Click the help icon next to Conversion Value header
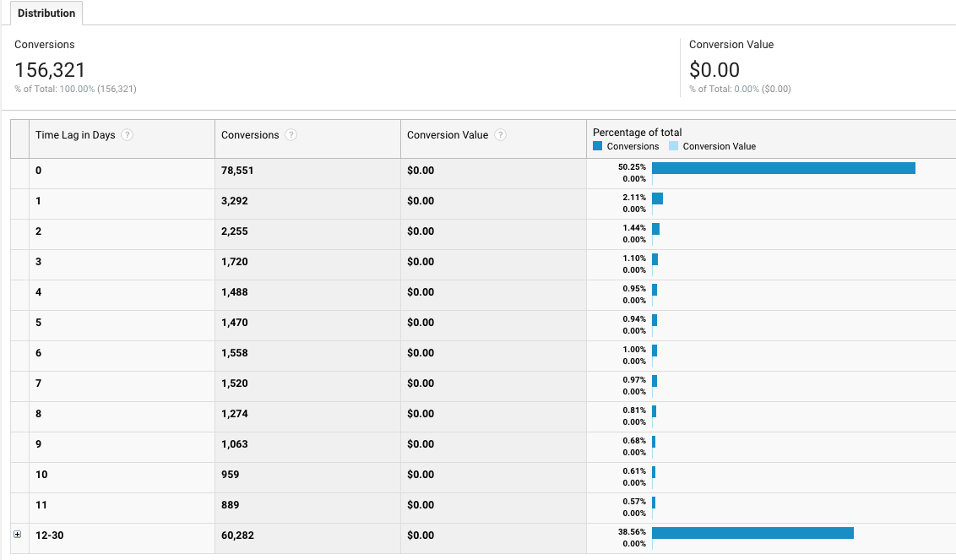 coord(501,134)
